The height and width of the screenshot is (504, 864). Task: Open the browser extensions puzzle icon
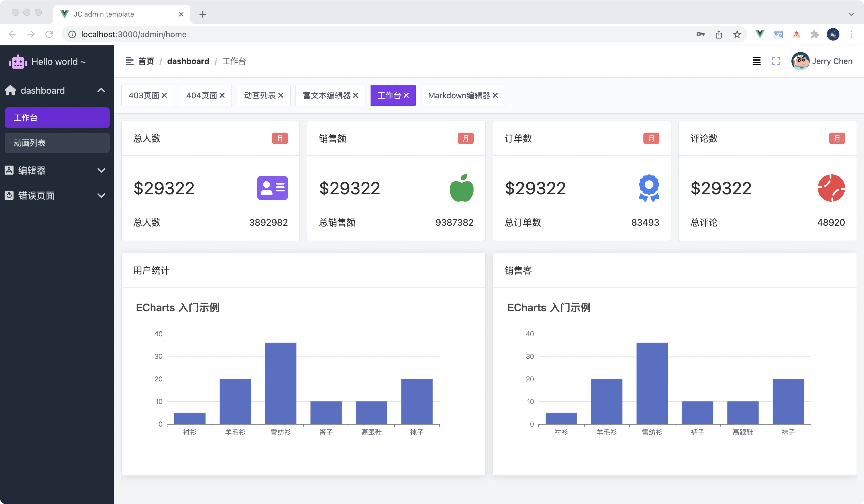coord(815,34)
